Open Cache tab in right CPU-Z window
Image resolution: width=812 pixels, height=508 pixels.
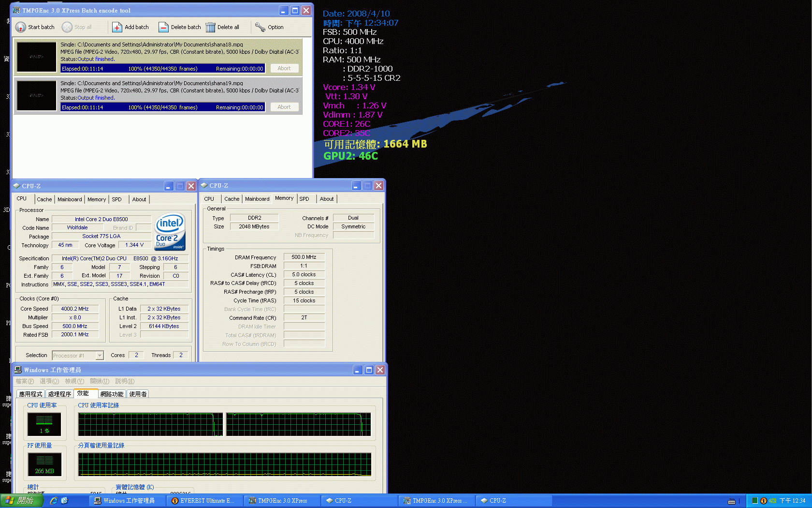point(232,199)
